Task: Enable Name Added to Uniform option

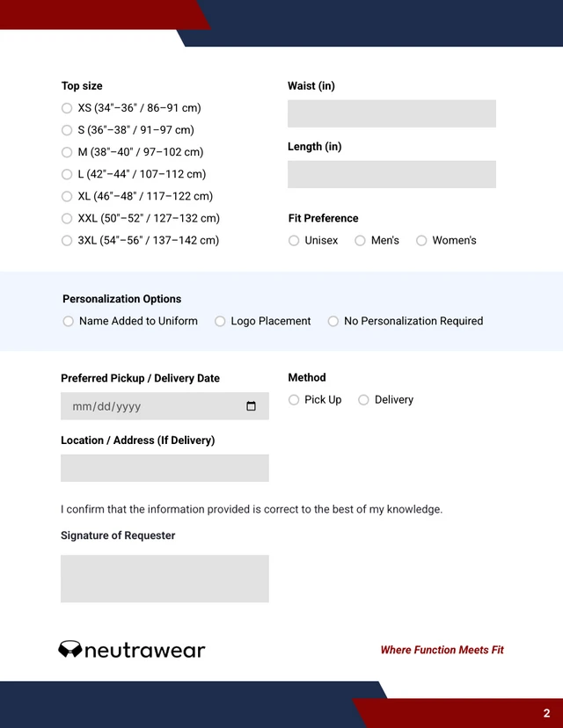Action: [x=68, y=321]
